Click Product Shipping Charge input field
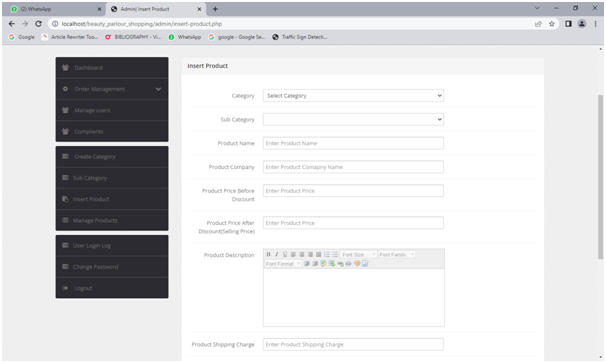Image resolution: width=606 pixels, height=363 pixels. click(x=353, y=344)
